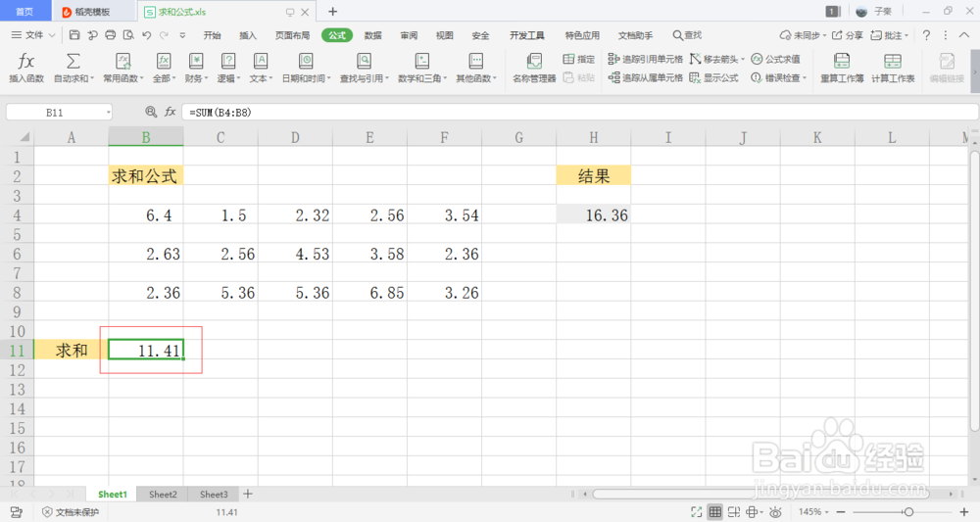The width and height of the screenshot is (980, 522).
Task: Click Evaluate Formula (公式求值)
Action: click(775, 59)
